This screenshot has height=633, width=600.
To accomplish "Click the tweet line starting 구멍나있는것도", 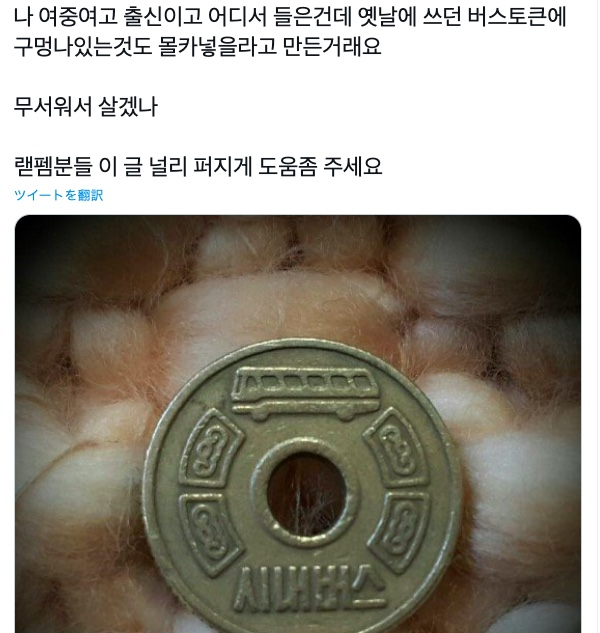I will point(198,46).
